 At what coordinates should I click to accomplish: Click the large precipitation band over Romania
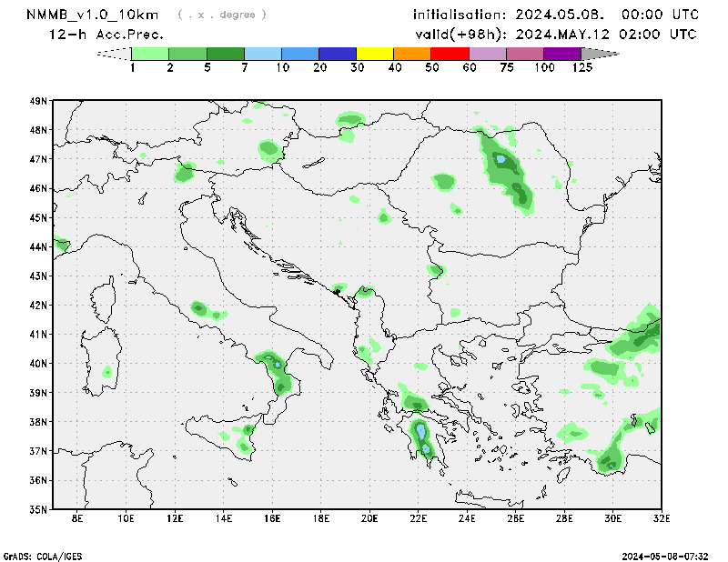(x=506, y=170)
